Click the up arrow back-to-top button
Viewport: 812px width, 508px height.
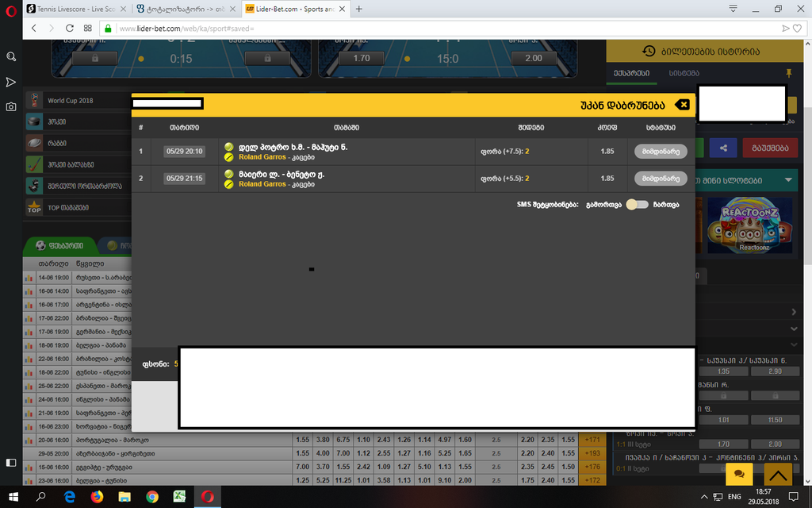point(778,475)
